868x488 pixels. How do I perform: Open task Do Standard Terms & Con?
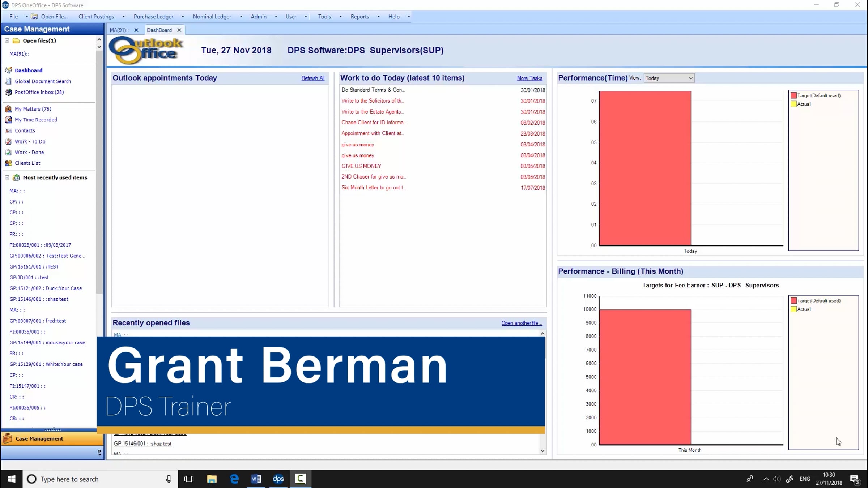pyautogui.click(x=373, y=90)
